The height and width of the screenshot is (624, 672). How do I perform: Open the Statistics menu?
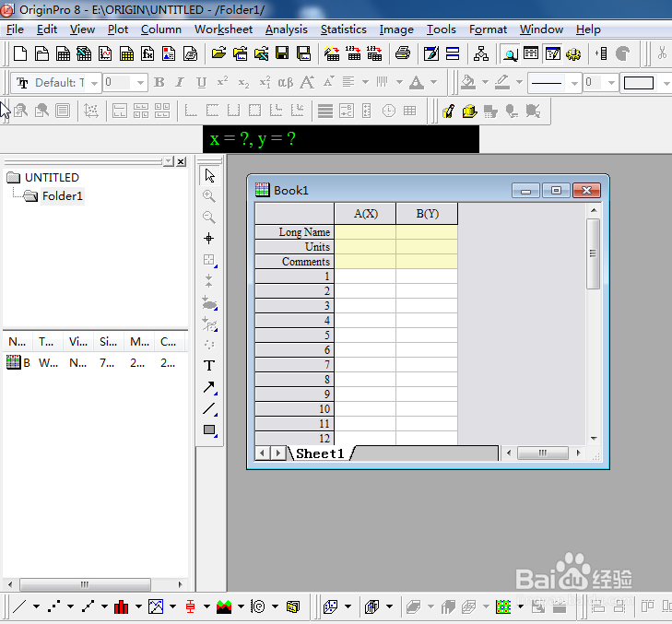[x=343, y=29]
